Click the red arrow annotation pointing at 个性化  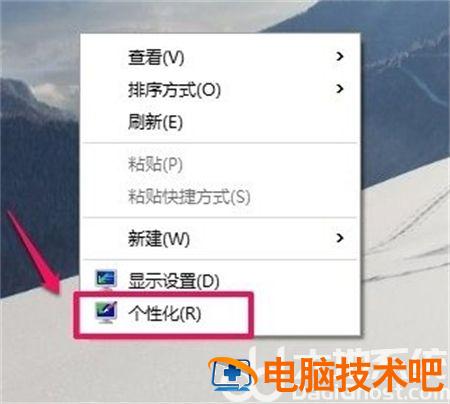point(33,252)
